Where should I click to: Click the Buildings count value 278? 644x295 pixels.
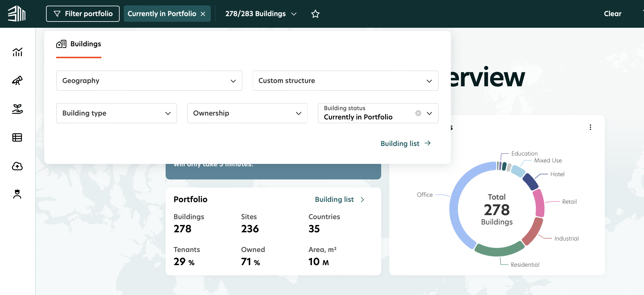[182, 229]
